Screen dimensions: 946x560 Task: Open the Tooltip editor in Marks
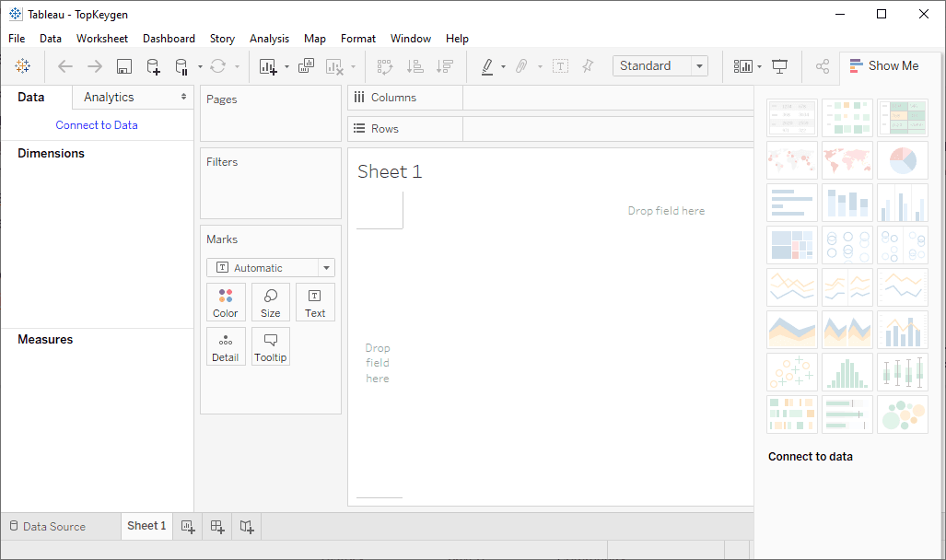(270, 346)
